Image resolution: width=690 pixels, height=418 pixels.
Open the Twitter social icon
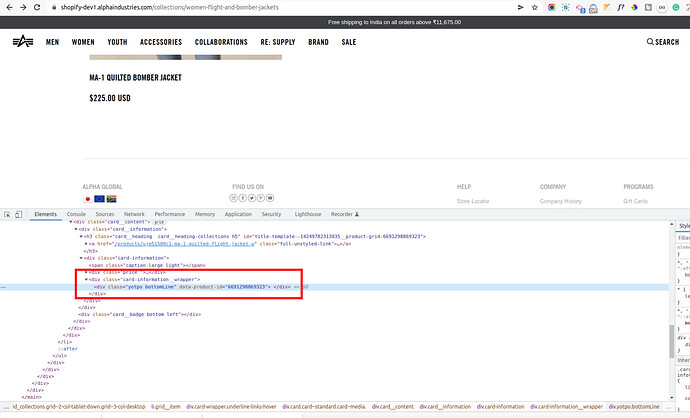pyautogui.click(x=252, y=198)
